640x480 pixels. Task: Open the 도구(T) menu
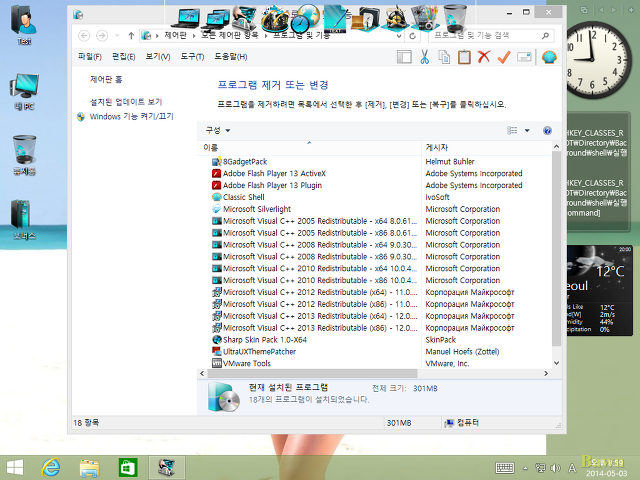click(192, 57)
